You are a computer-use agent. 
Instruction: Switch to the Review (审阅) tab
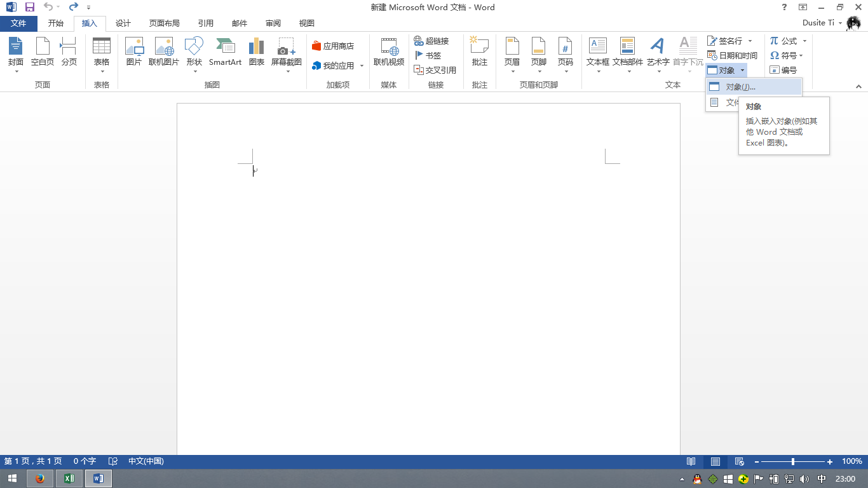point(273,24)
